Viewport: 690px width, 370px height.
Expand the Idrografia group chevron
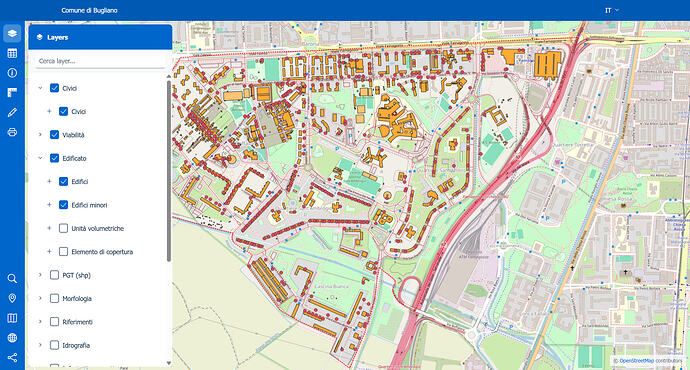[40, 345]
